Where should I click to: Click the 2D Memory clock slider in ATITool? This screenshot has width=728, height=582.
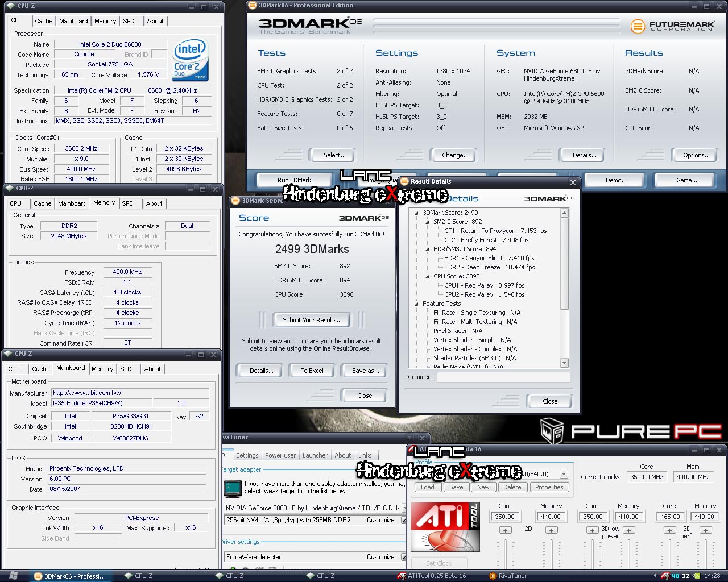pos(551,554)
